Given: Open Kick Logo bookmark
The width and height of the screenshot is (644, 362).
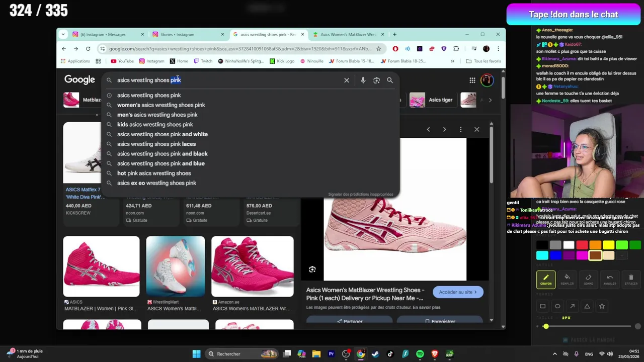Looking at the screenshot, I should pyautogui.click(x=282, y=61).
